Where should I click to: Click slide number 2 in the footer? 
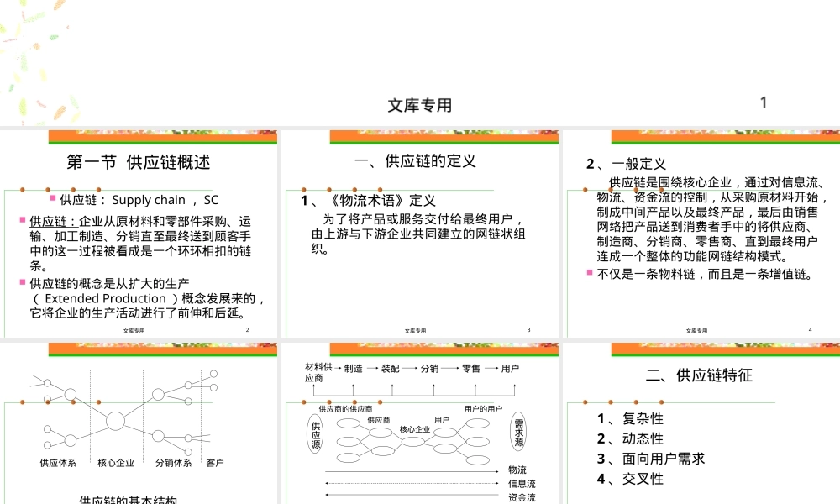247,330
